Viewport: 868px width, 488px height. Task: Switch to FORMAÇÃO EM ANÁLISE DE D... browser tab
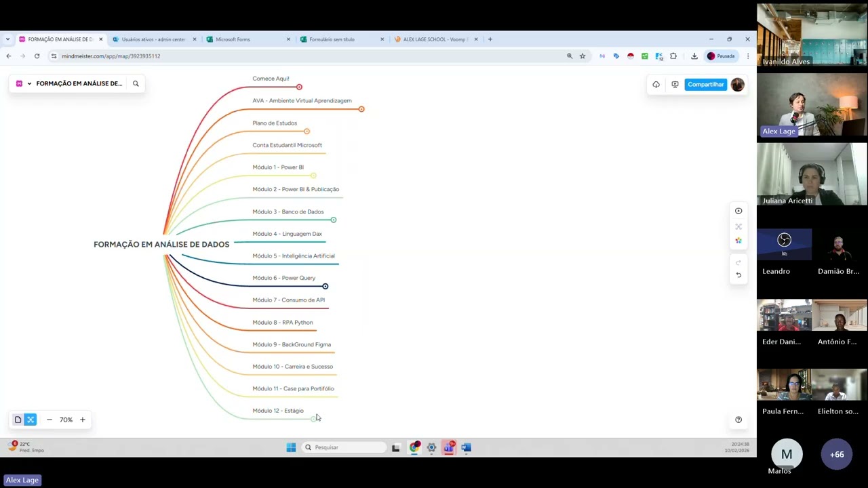[60, 39]
